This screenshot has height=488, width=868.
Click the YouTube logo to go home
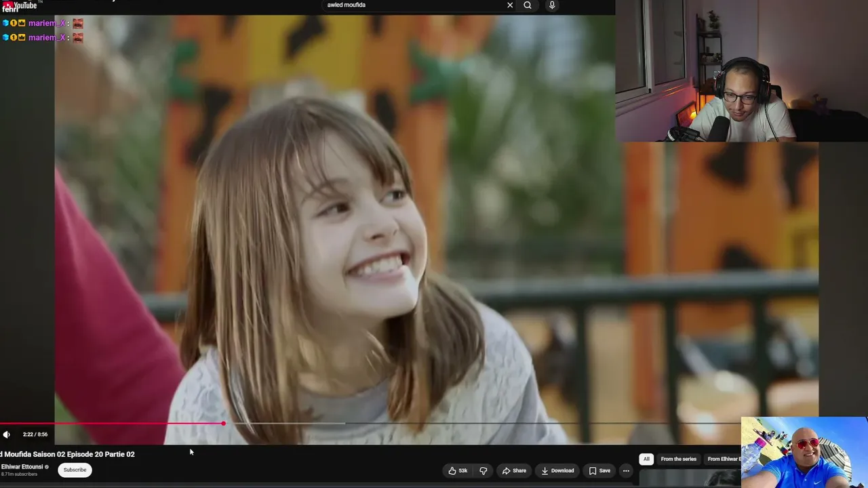pyautogui.click(x=20, y=5)
